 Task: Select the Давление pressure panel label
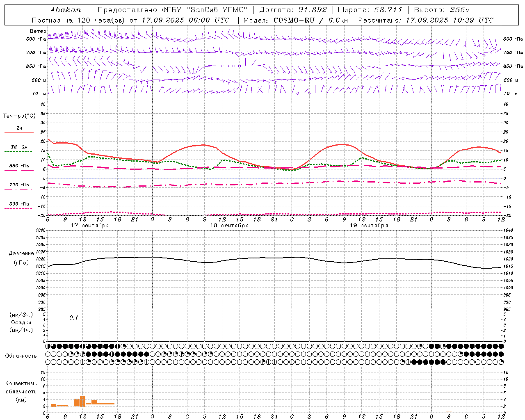pos(21,253)
